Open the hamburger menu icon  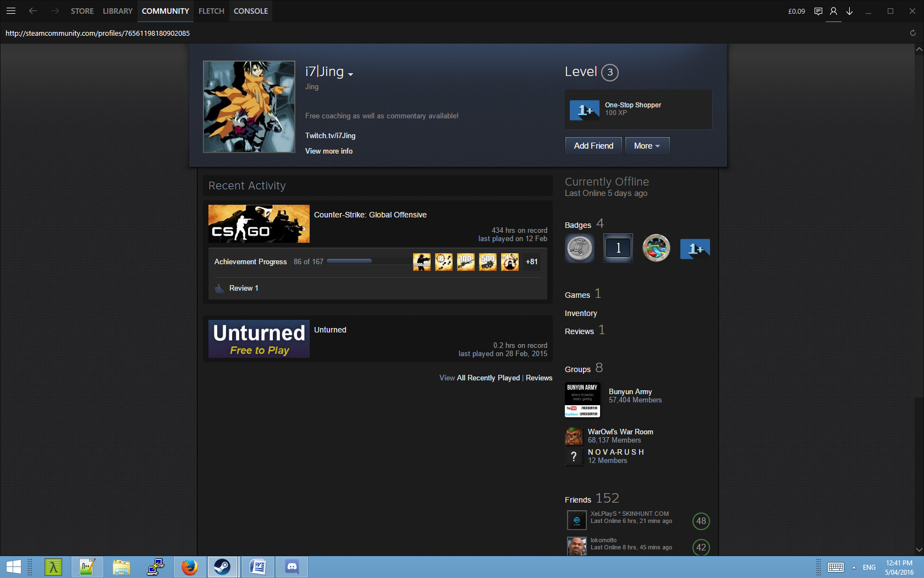(x=11, y=11)
